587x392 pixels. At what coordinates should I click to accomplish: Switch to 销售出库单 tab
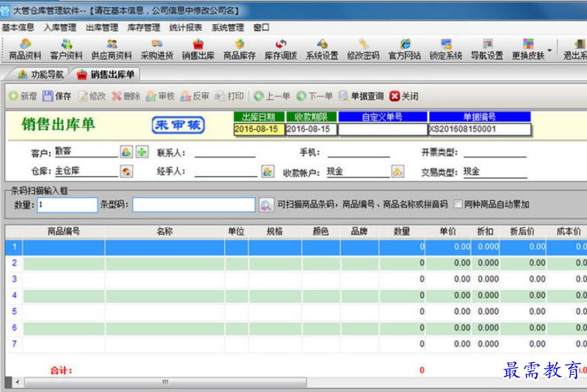click(x=106, y=74)
